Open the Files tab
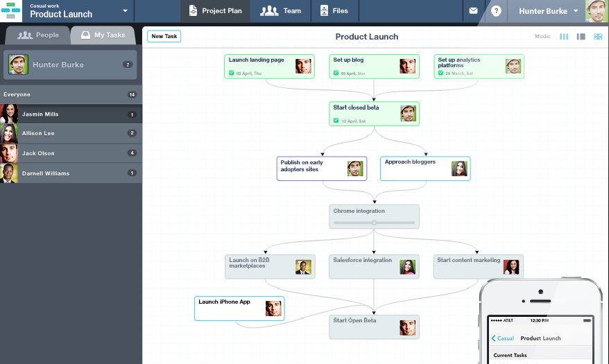 (334, 11)
